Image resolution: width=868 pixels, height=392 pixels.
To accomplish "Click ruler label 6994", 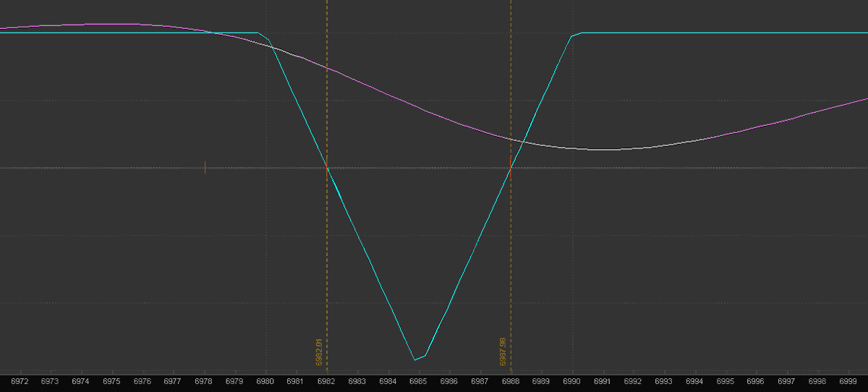I will 694,381.
